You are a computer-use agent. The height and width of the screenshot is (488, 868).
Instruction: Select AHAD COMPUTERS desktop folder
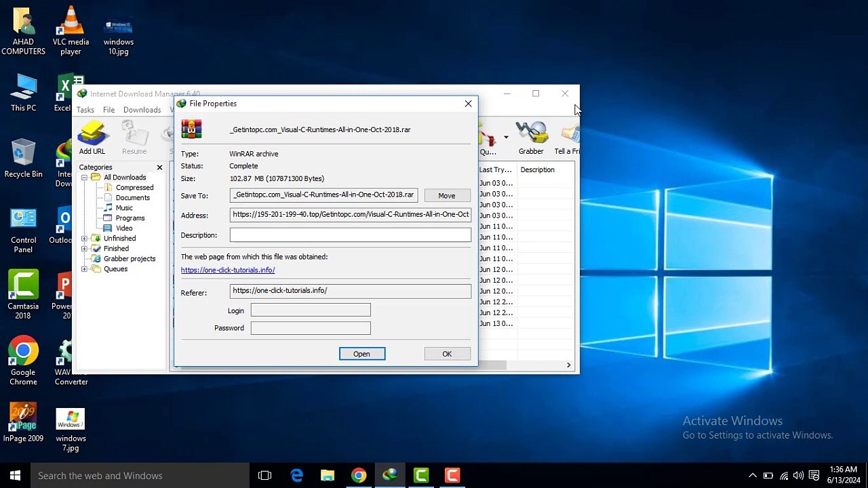(x=23, y=31)
